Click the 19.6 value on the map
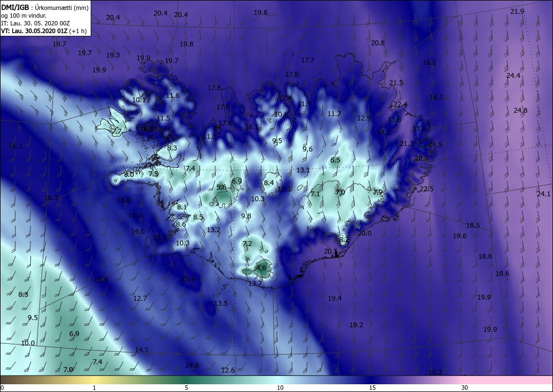This screenshot has width=553, height=392. (460, 236)
